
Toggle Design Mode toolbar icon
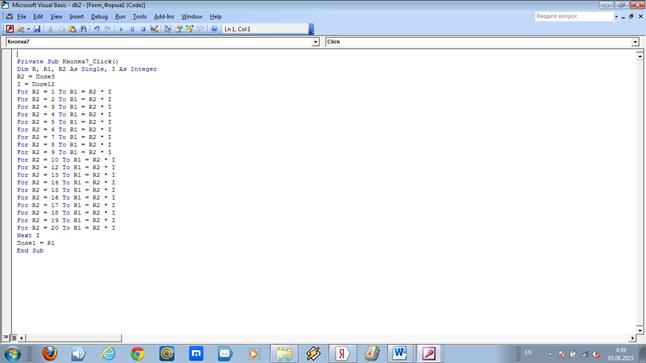[x=154, y=29]
